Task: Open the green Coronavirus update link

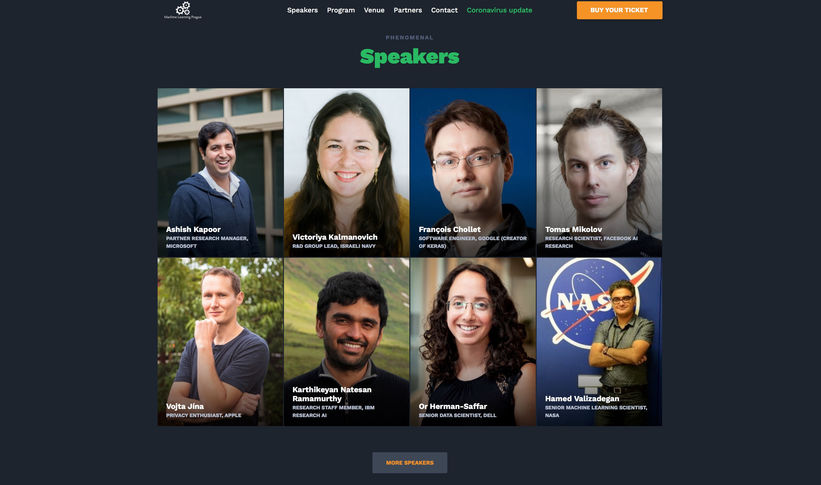Action: [499, 10]
